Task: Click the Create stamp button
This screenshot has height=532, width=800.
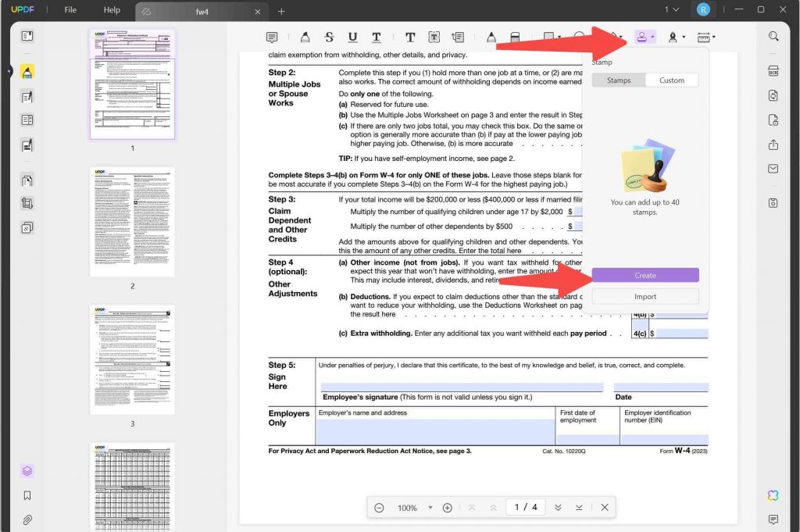Action: (x=645, y=275)
